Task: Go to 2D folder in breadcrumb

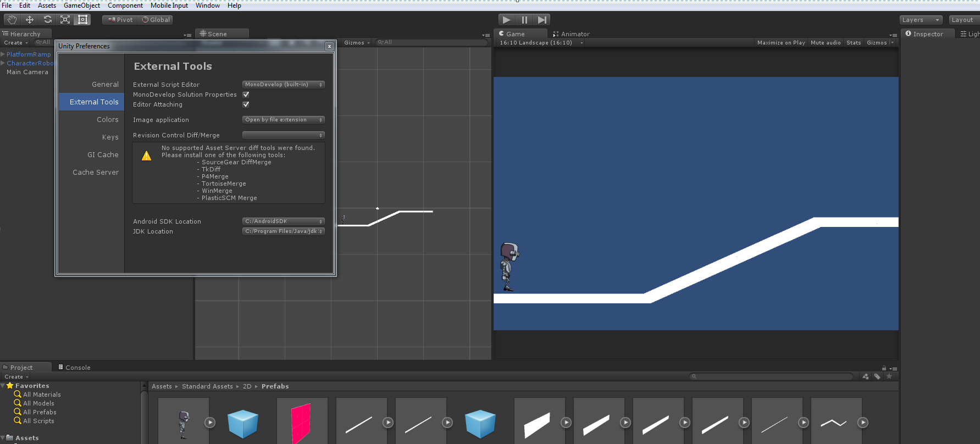Action: (247, 386)
